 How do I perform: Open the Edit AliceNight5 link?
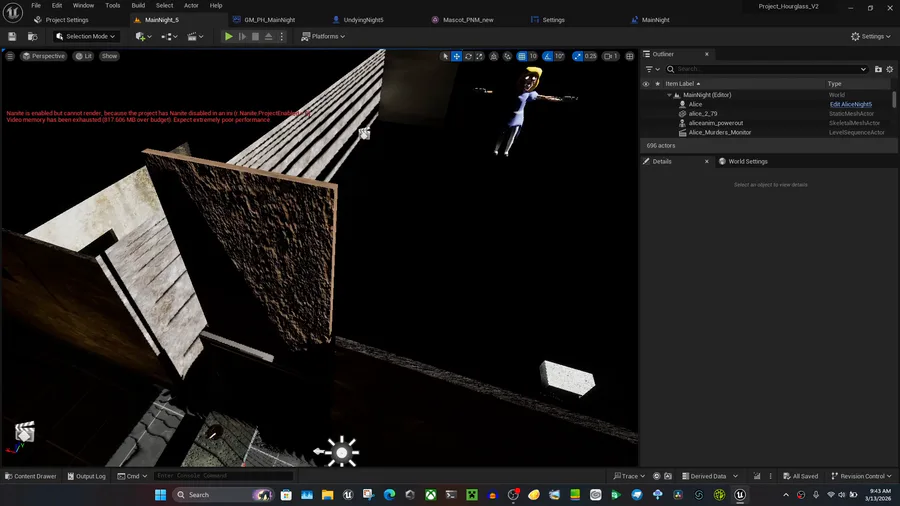coord(851,104)
